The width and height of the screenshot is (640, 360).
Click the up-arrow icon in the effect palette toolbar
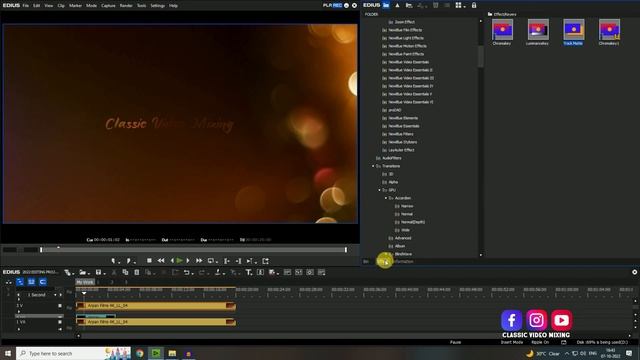click(x=397, y=5)
